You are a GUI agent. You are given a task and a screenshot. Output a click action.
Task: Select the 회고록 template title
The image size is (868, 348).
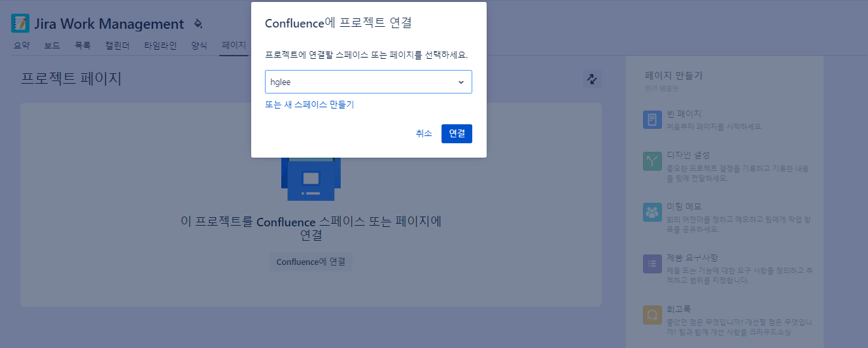click(x=679, y=309)
